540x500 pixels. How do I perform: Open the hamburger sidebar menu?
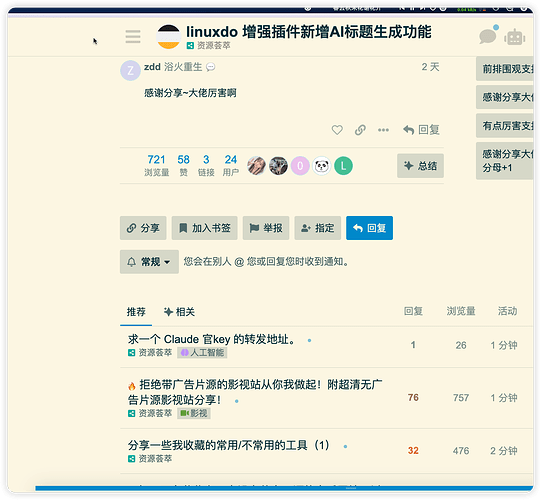[x=133, y=37]
